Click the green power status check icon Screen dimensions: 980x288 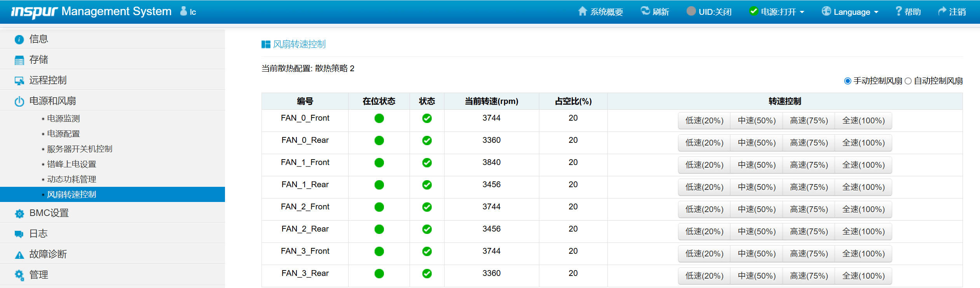[753, 11]
